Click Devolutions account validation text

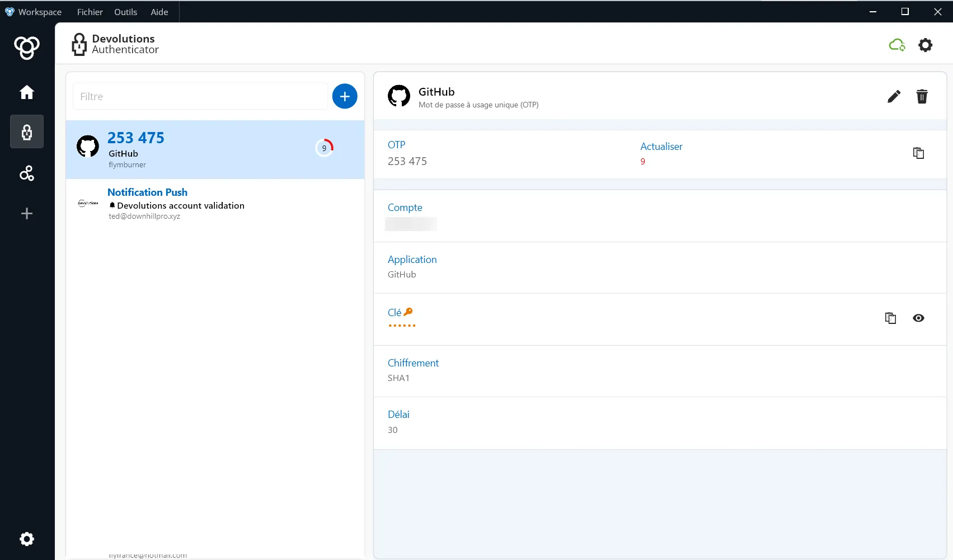(181, 206)
